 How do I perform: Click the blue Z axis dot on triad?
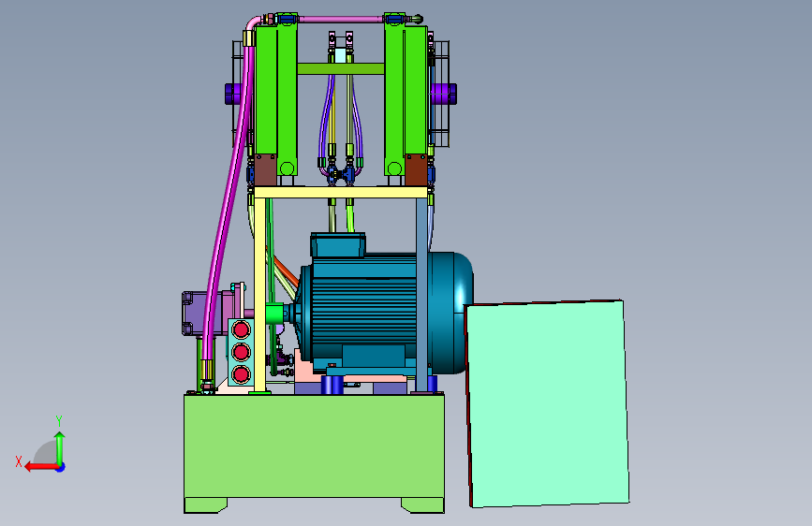pyautogui.click(x=61, y=467)
